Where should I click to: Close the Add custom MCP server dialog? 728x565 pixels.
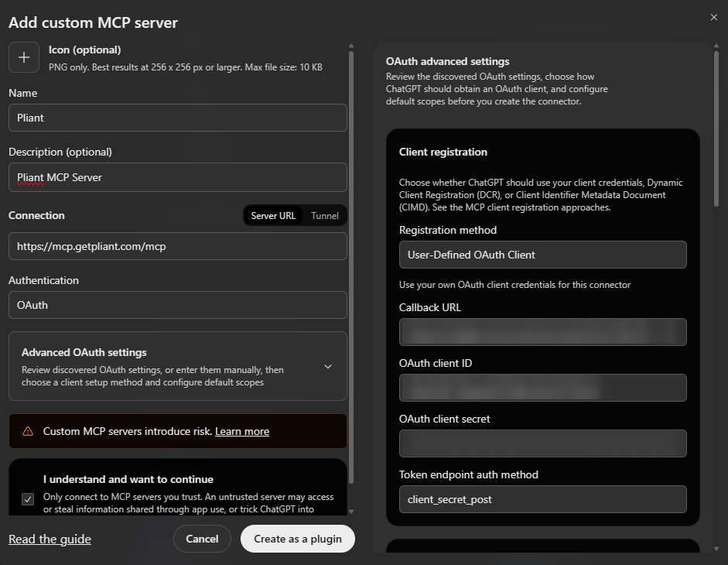(713, 17)
